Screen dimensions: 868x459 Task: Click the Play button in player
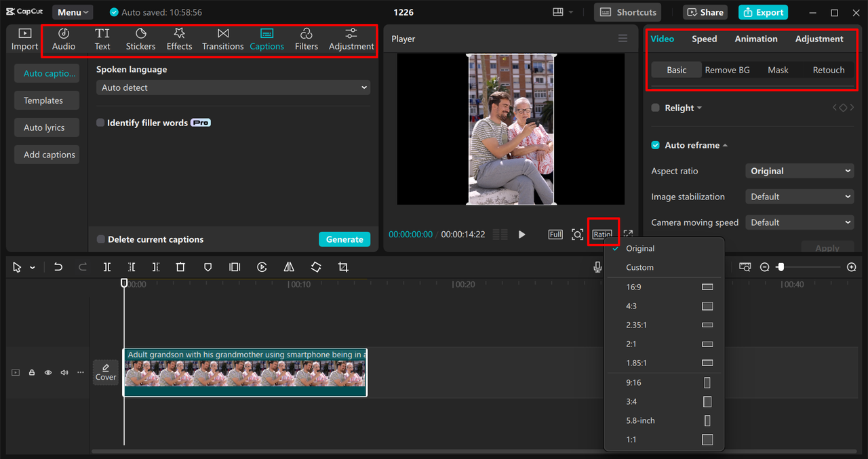coord(521,234)
